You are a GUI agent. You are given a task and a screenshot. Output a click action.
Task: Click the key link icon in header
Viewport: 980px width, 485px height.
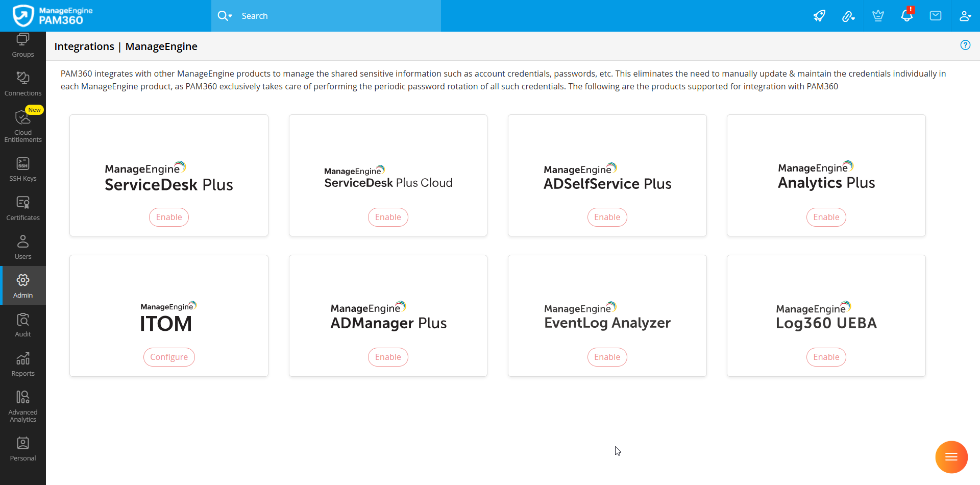[x=848, y=16]
